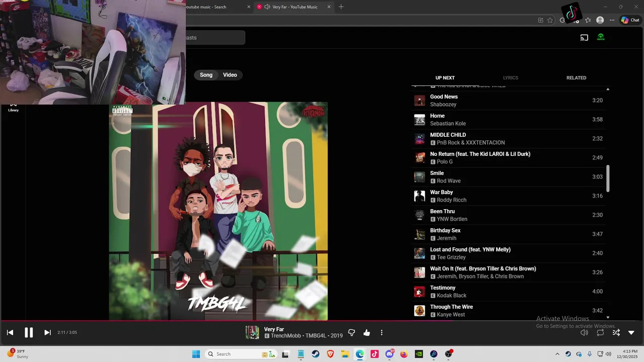Image resolution: width=644 pixels, height=362 pixels.
Task: Play Smile by Rod Wave
Action: [x=508, y=177]
